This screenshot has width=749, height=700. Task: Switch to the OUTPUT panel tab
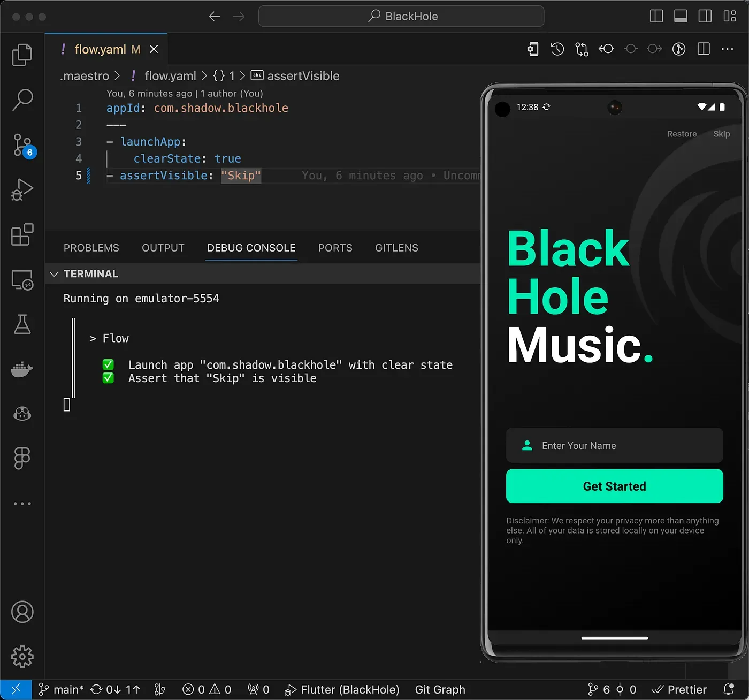click(x=163, y=248)
